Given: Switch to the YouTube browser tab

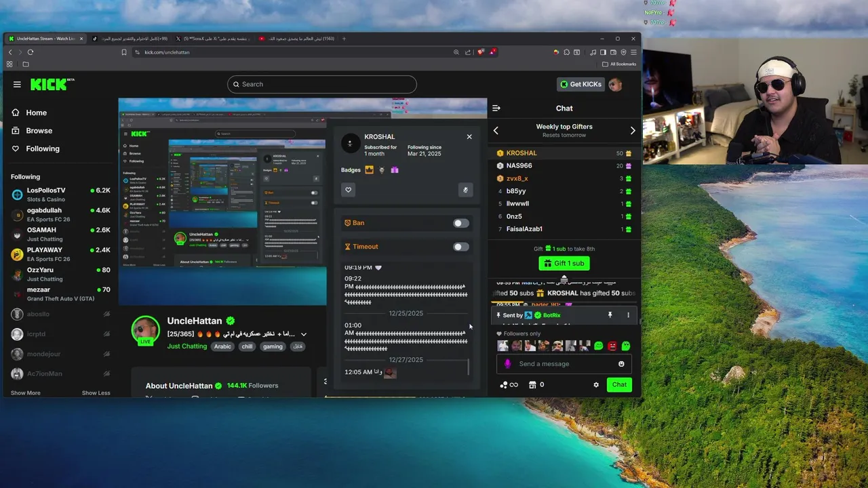Looking at the screenshot, I should pos(296,39).
